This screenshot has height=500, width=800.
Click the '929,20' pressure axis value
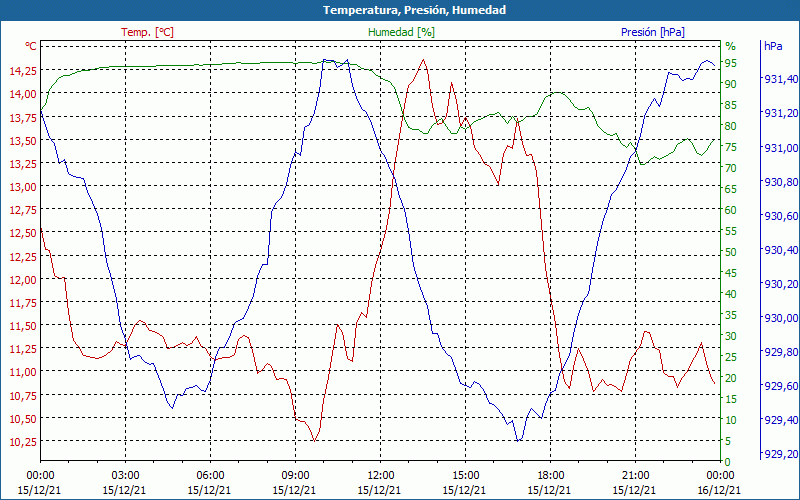coord(780,454)
